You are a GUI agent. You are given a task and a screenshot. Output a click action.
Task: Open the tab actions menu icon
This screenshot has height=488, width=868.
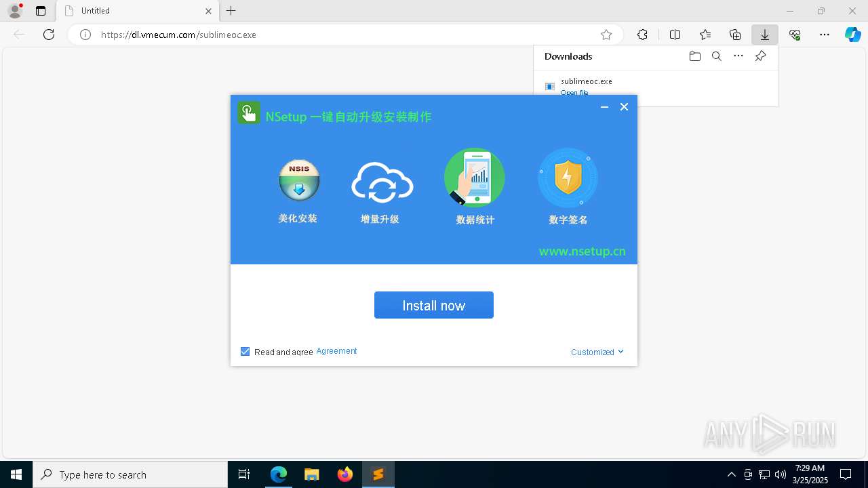click(x=41, y=11)
